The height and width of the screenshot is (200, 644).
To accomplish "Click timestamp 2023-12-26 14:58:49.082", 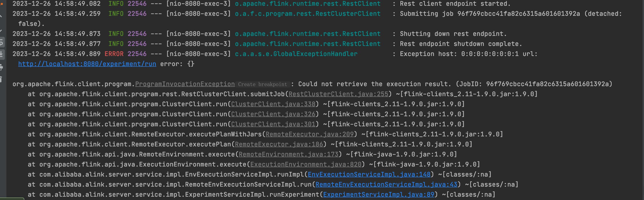I will [57, 4].
